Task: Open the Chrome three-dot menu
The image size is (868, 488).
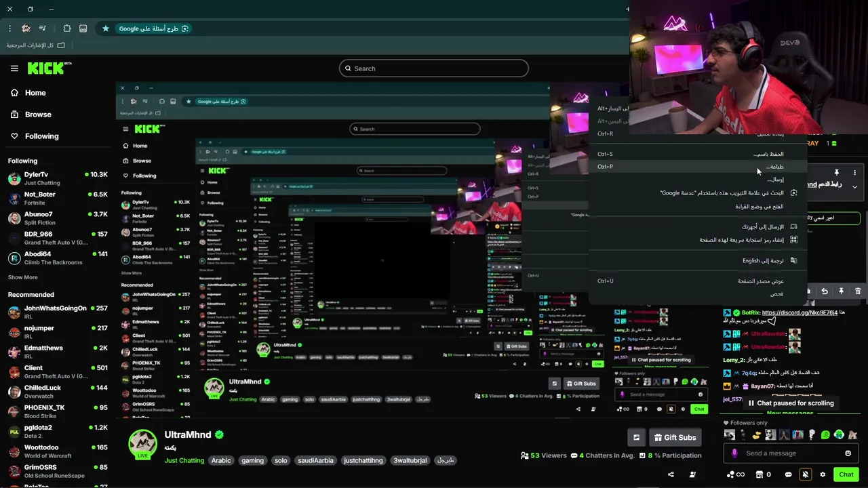Action: (x=9, y=28)
